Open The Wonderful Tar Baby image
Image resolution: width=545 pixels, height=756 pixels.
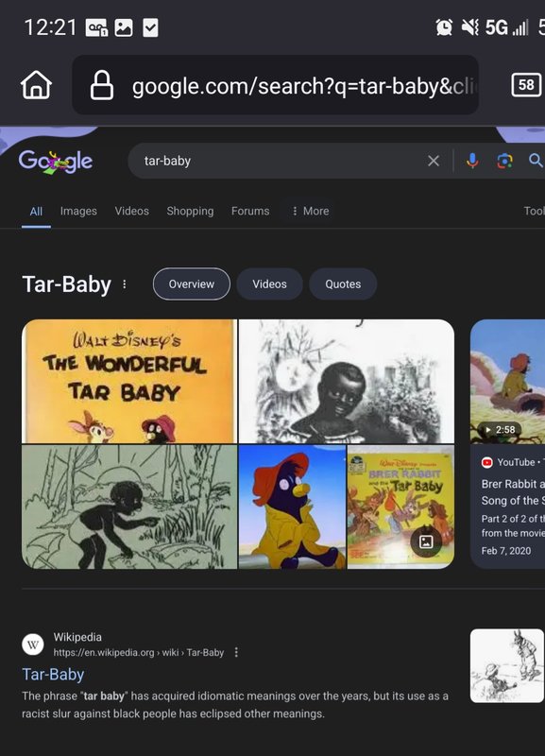point(129,381)
